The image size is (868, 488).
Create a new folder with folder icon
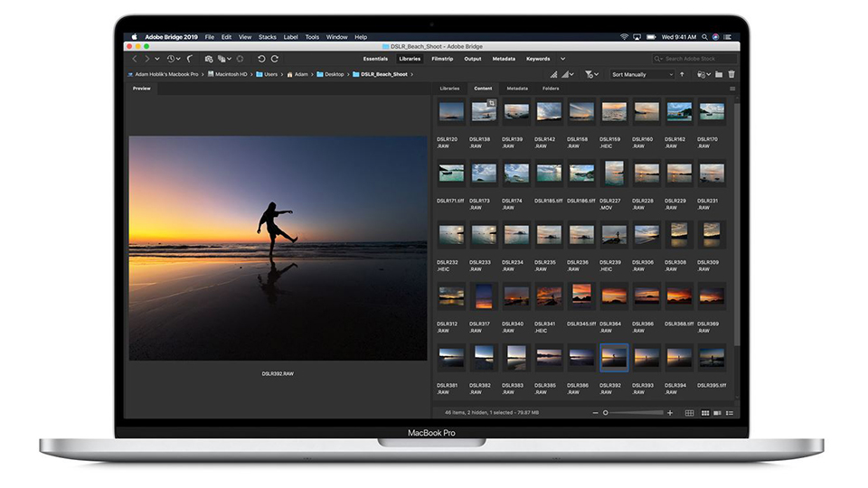(719, 74)
